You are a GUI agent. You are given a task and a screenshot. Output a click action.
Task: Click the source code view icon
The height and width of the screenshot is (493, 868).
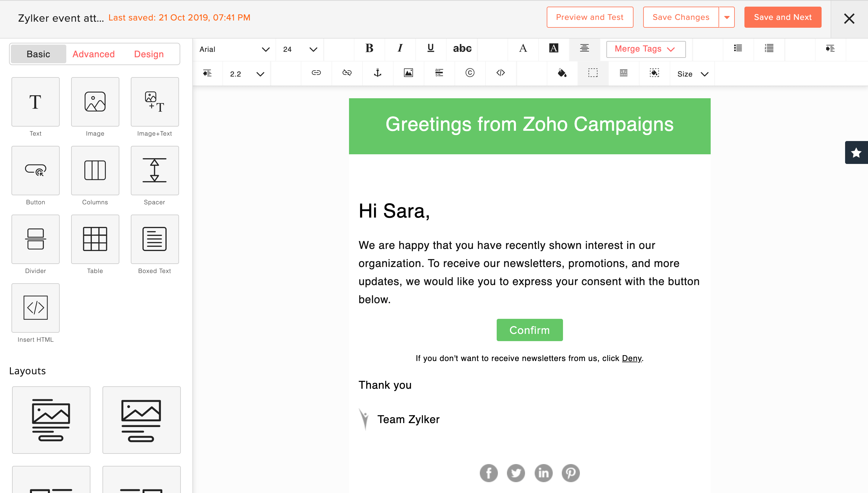tap(500, 73)
